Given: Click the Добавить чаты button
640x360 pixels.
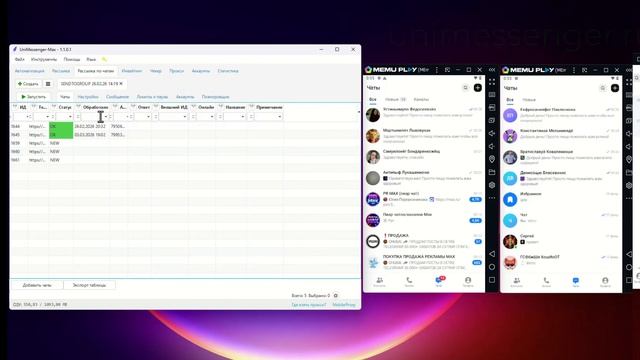Looking at the screenshot, I should pyautogui.click(x=37, y=285).
